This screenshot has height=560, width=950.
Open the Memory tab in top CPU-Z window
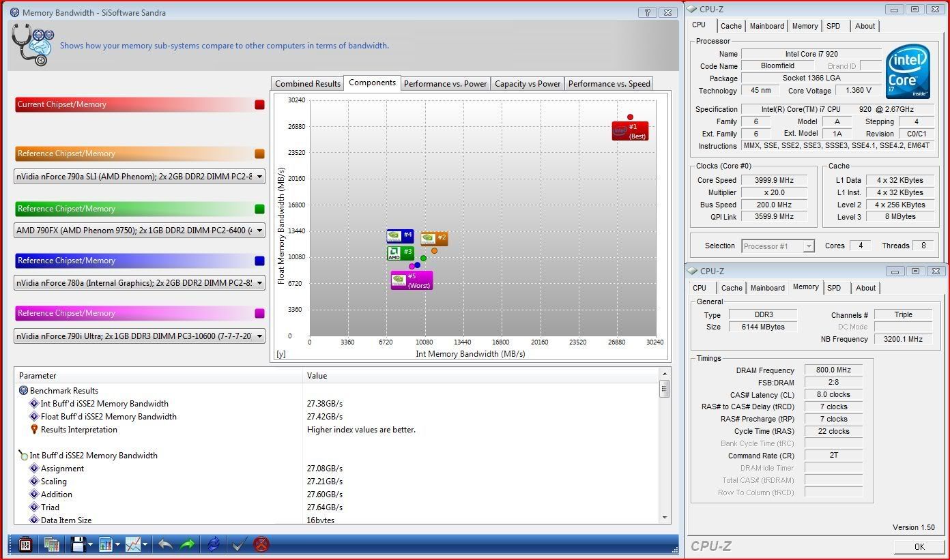click(x=805, y=26)
